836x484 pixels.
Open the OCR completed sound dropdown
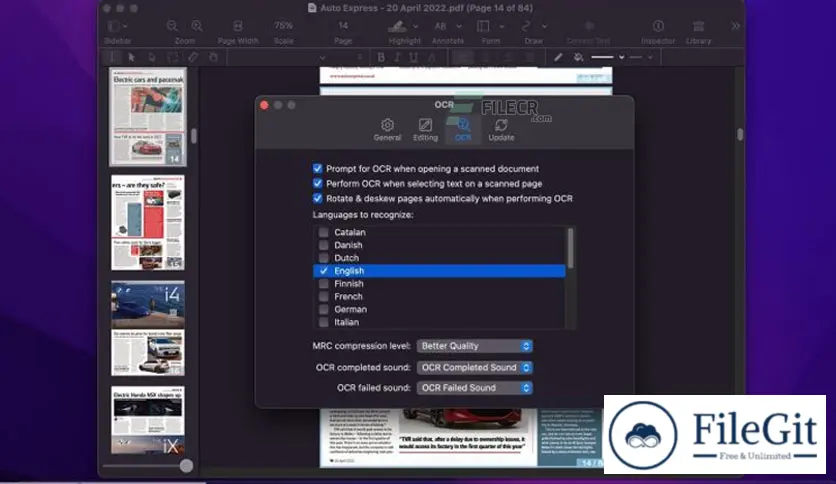[x=475, y=368]
